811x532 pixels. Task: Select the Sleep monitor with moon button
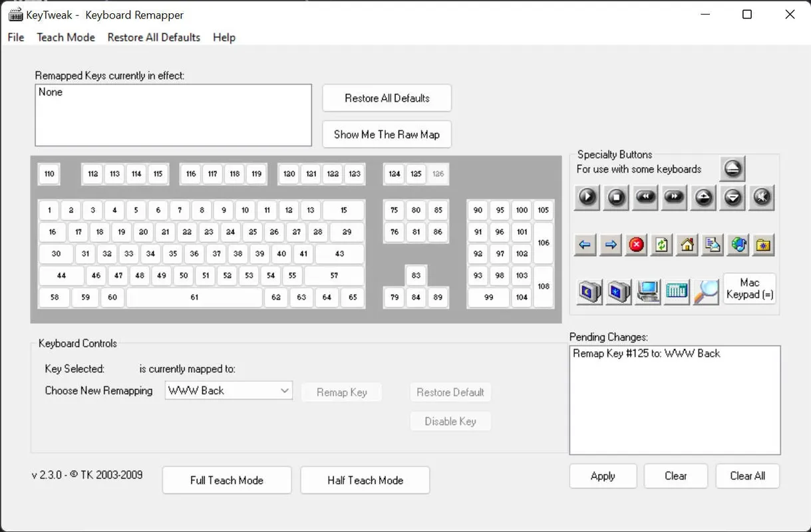click(x=589, y=292)
